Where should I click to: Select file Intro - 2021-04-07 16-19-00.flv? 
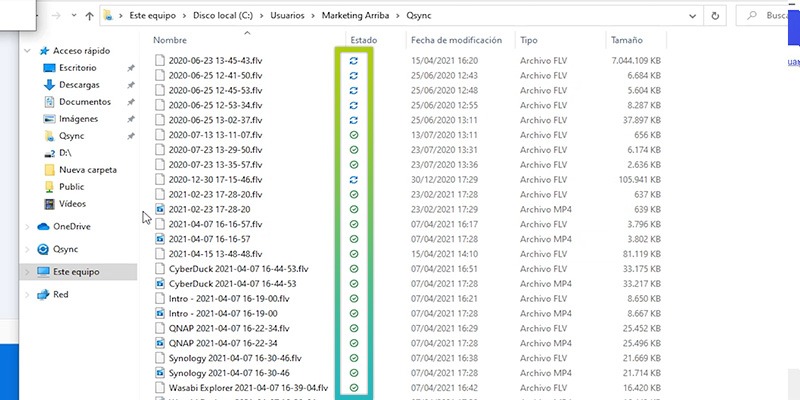(229, 298)
